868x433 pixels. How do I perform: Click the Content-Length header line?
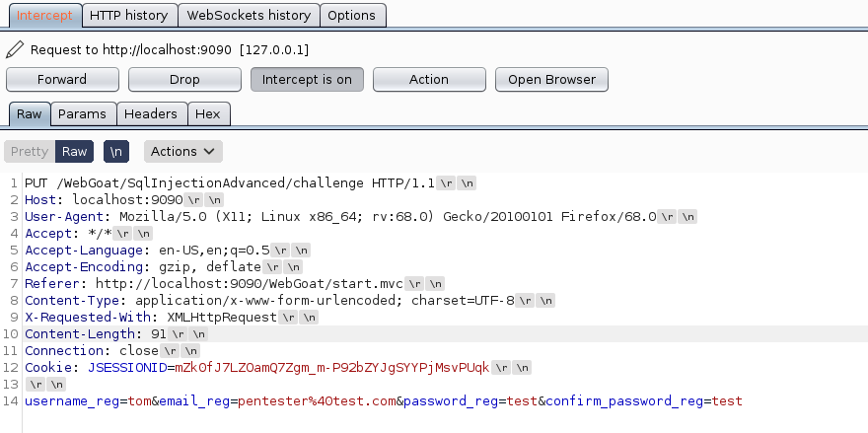[96, 334]
